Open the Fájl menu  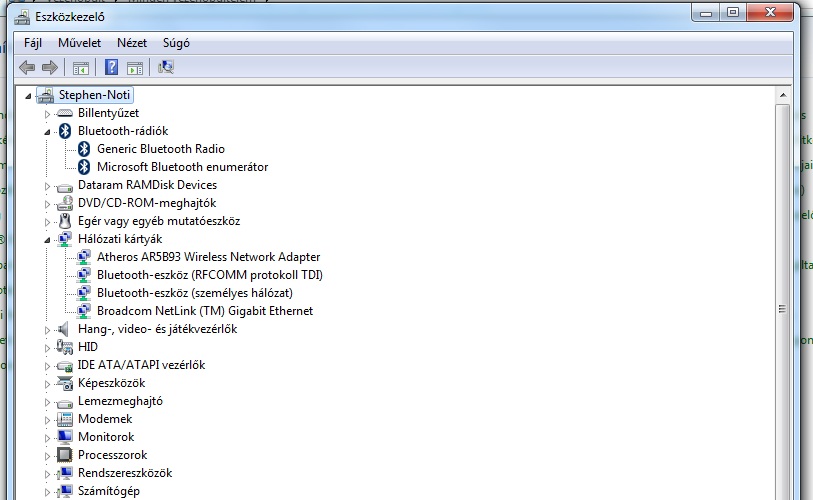tap(33, 43)
